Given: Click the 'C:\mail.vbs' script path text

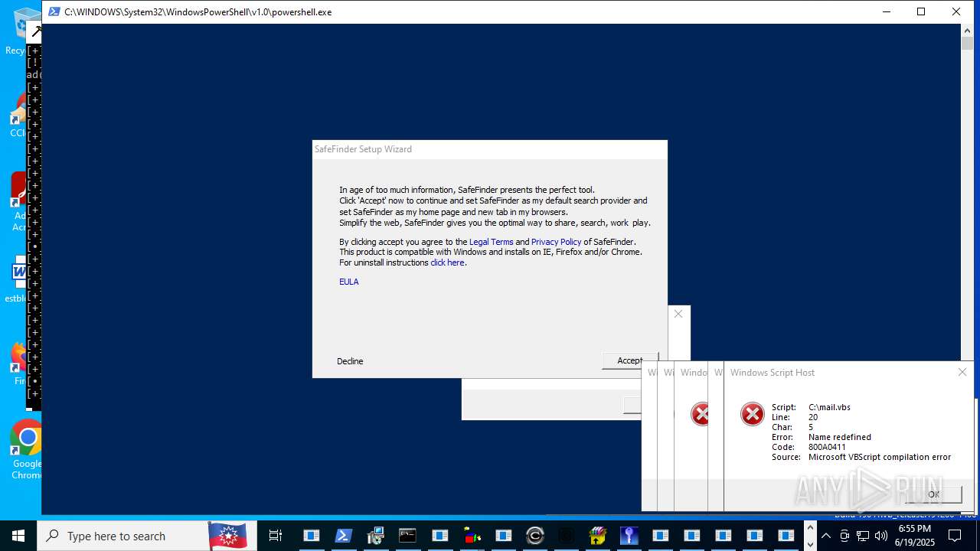Looking at the screenshot, I should pos(829,407).
